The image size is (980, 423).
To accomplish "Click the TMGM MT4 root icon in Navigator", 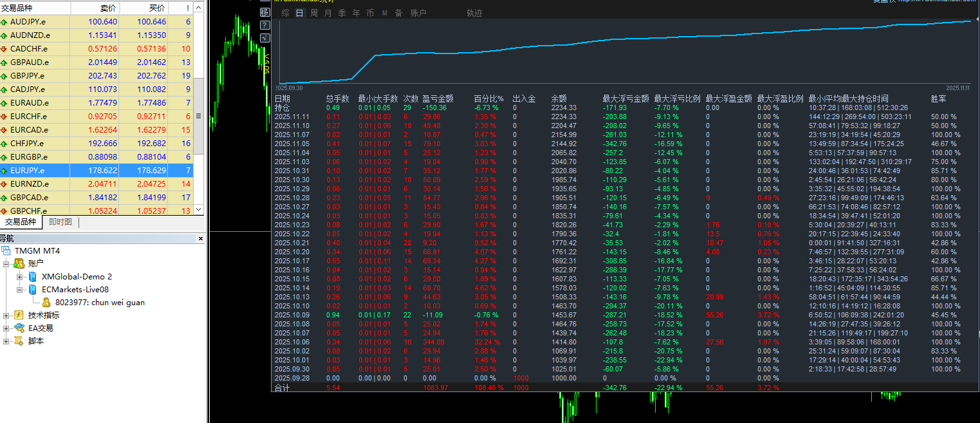I will (x=6, y=250).
